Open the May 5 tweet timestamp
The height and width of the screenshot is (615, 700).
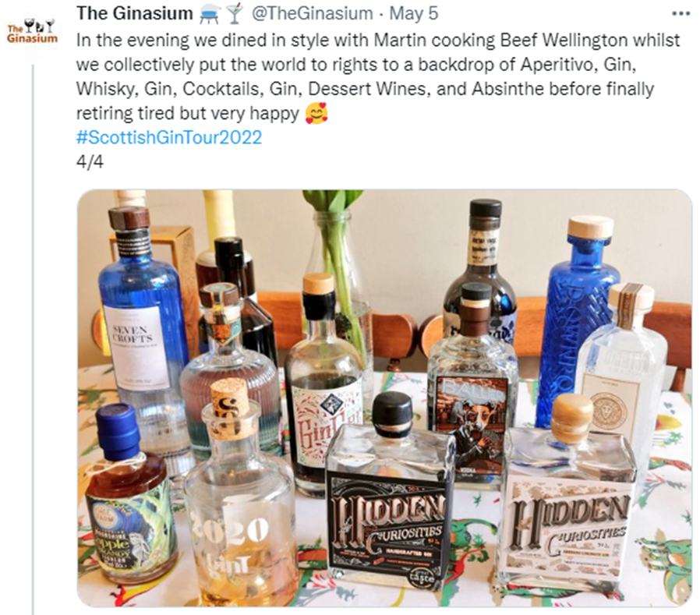413,13
